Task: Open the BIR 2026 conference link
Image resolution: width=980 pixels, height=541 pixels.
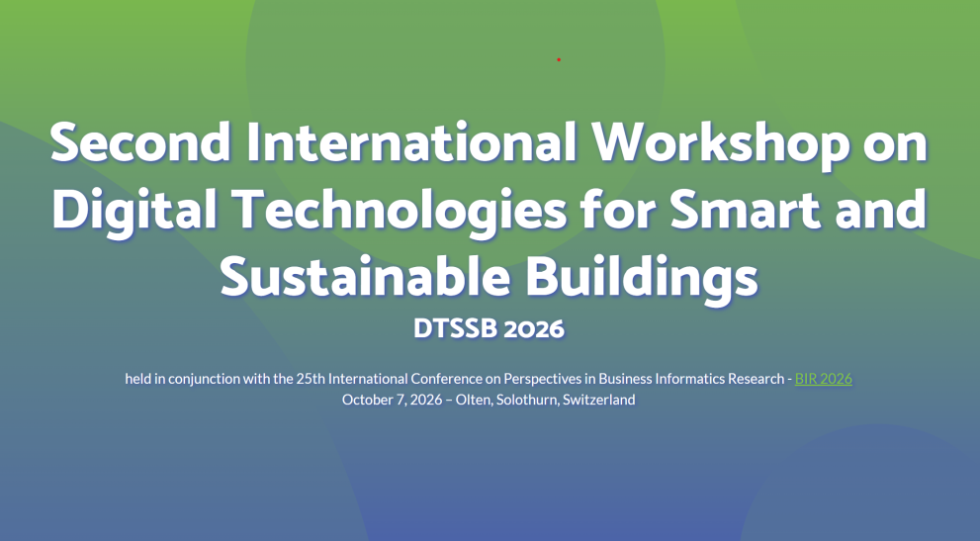Action: coord(823,379)
